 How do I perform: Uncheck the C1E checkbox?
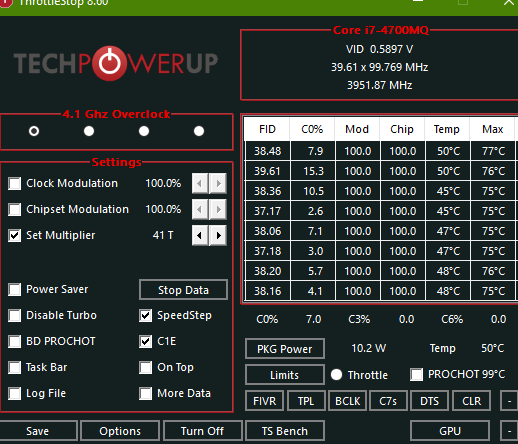[146, 341]
